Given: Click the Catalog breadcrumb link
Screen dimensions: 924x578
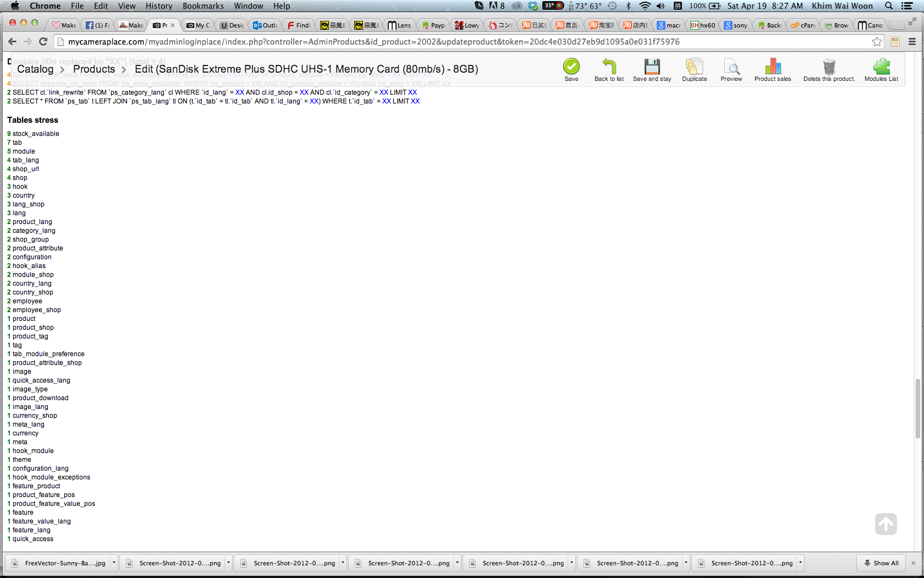Looking at the screenshot, I should coord(35,69).
